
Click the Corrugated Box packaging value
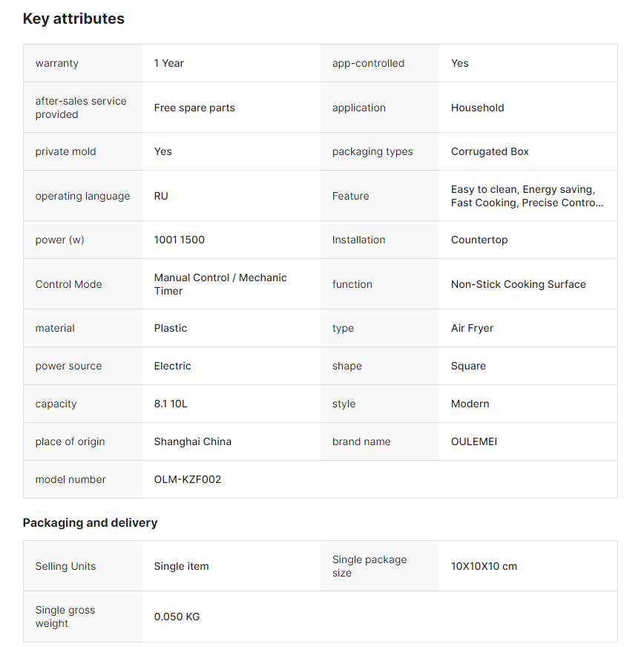490,151
